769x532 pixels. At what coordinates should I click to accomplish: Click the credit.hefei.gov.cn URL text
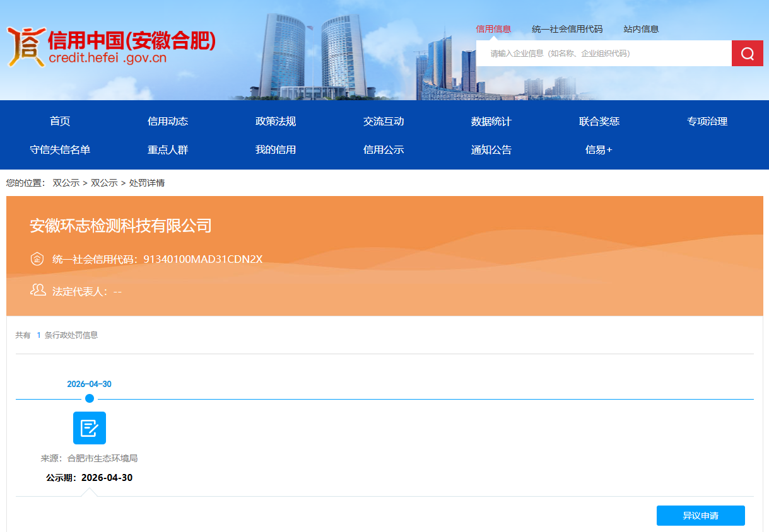[107, 59]
